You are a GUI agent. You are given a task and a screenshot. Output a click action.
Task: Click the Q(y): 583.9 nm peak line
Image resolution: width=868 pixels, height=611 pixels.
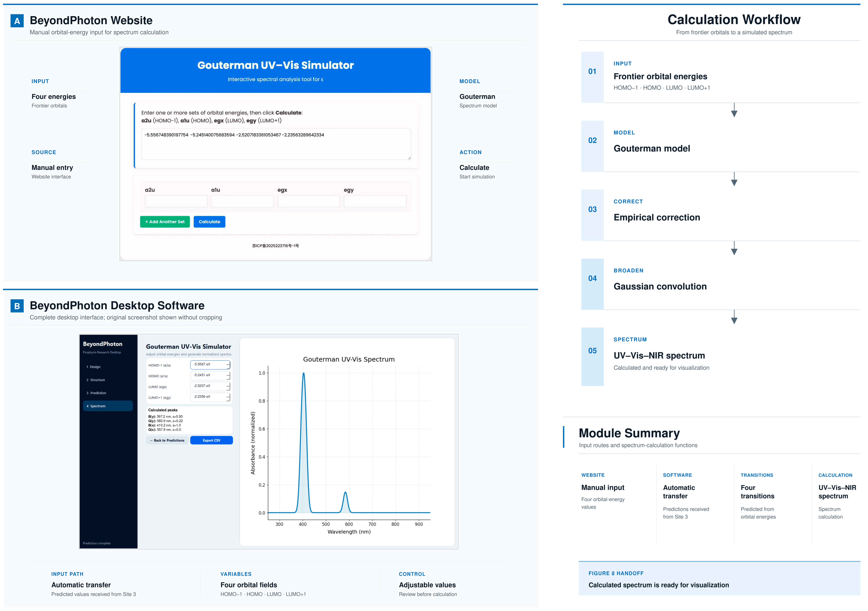[166, 421]
